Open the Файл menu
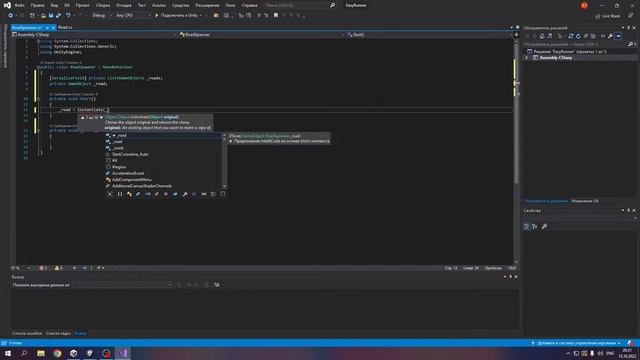This screenshot has height=360, width=640. pyautogui.click(x=20, y=5)
